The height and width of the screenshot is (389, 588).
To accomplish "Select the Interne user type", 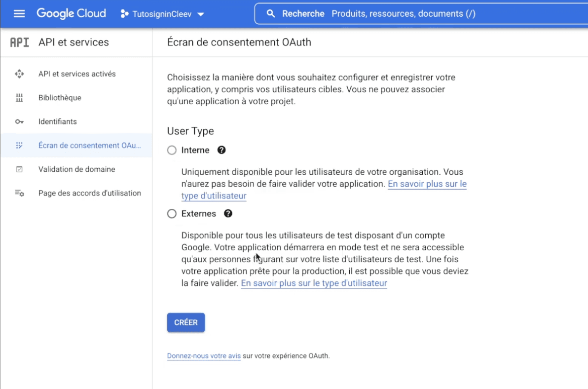I will tap(172, 150).
